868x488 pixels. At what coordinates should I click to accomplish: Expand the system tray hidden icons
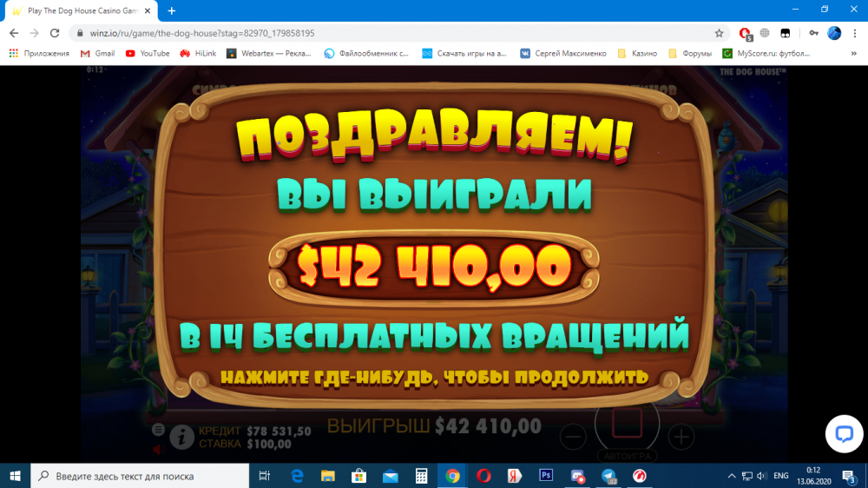(731, 476)
